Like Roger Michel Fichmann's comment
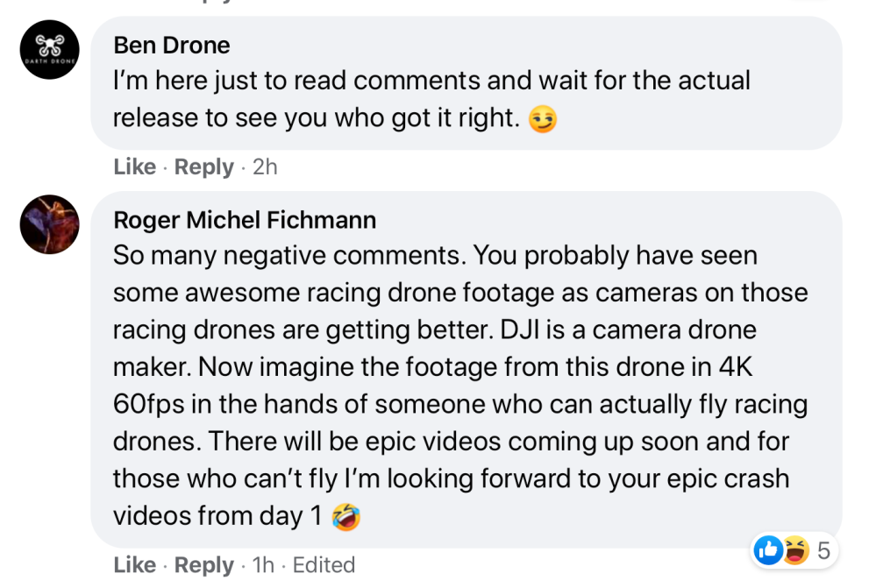 (134, 565)
